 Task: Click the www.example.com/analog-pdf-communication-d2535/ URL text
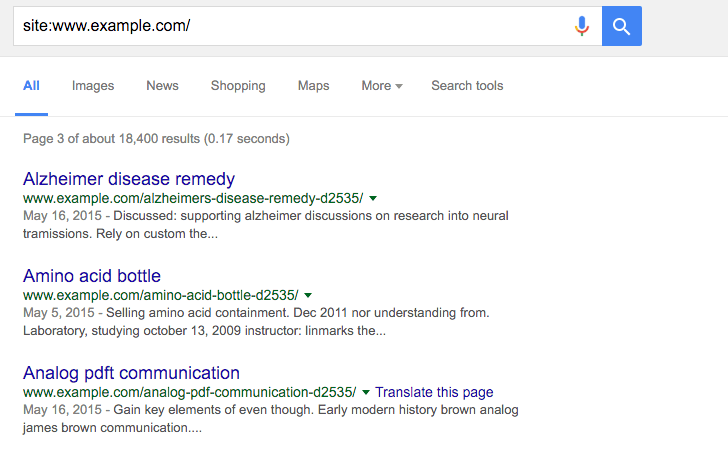point(189,393)
